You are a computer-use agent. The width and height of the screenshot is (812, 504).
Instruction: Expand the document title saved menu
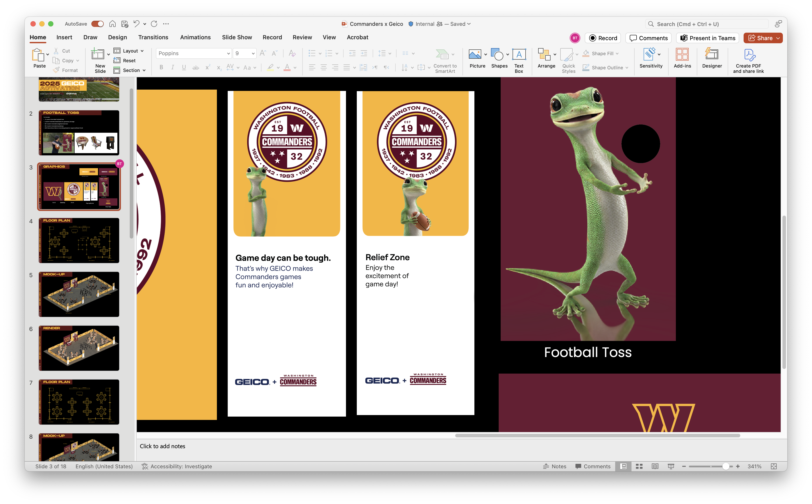[469, 24]
